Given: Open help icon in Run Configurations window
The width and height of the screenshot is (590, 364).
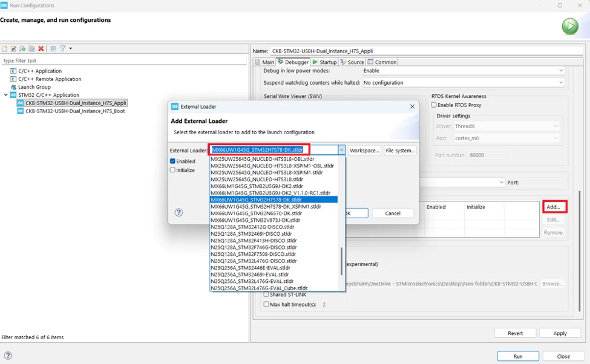Looking at the screenshot, I should click(x=8, y=356).
